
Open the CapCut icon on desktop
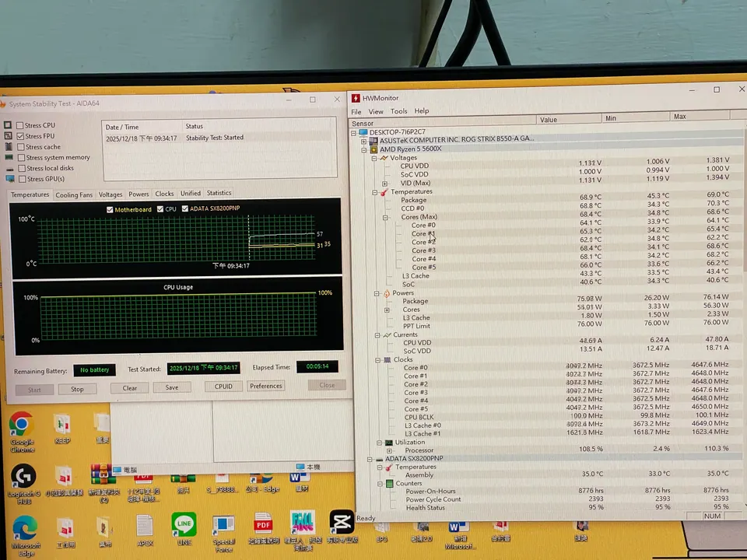[342, 527]
